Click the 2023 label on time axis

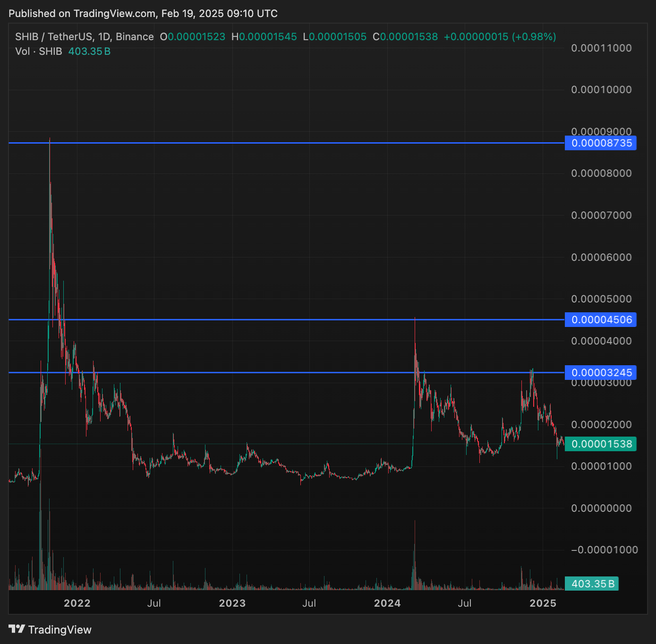(x=232, y=603)
